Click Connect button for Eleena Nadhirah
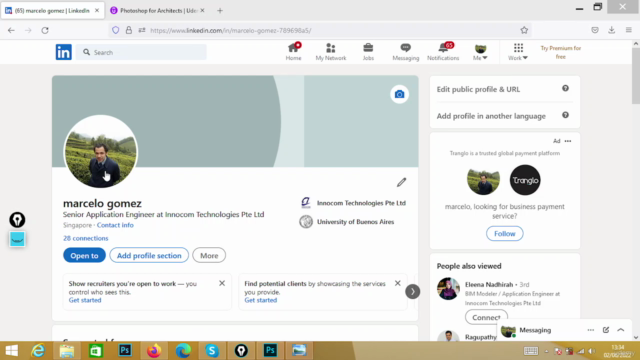640x360 pixels. coord(486,317)
